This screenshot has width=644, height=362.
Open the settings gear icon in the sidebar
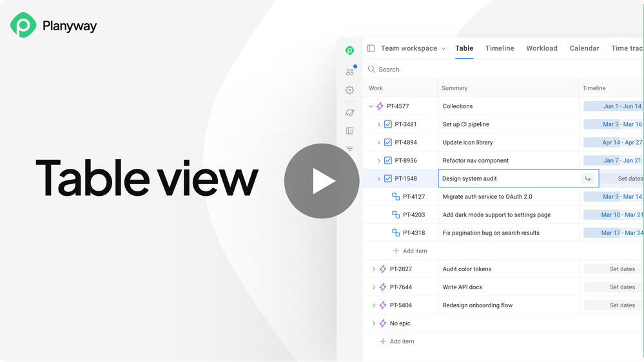[349, 90]
